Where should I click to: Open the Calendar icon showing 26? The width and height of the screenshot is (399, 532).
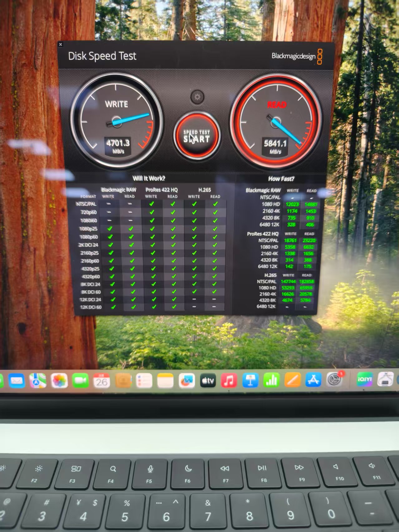102,381
